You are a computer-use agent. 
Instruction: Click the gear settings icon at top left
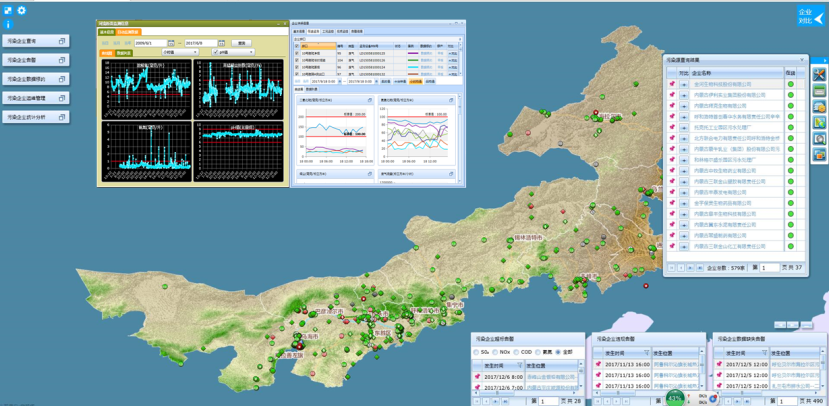[x=22, y=9]
